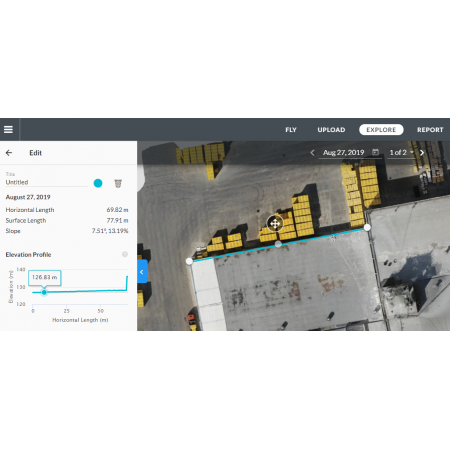450x450 pixels.
Task: Switch to the UPLOAD tab
Action: (331, 130)
